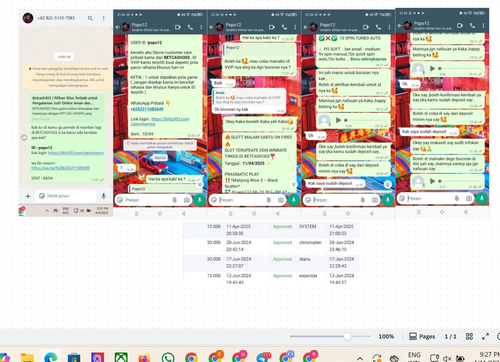Tap recent apps button under SLOT MALAM SABTU screenshot
Viewport: 500px width, 362px height.
230,213
